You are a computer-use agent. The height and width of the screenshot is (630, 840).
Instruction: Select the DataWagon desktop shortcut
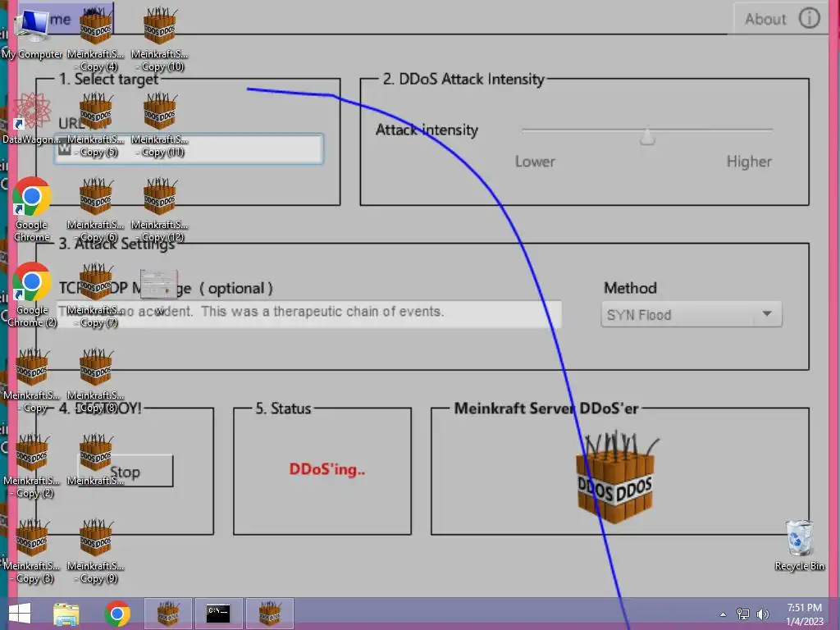tap(32, 118)
